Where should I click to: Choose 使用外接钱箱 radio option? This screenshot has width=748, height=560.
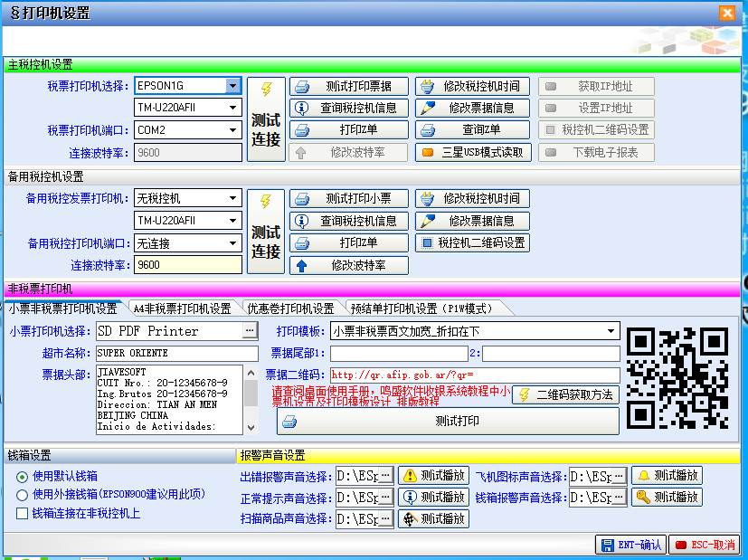[23, 495]
